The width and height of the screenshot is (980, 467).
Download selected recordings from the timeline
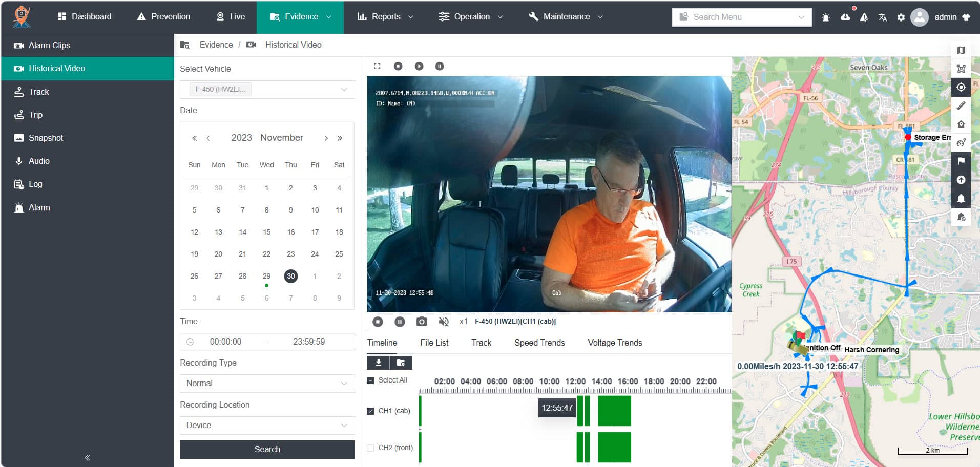[378, 363]
